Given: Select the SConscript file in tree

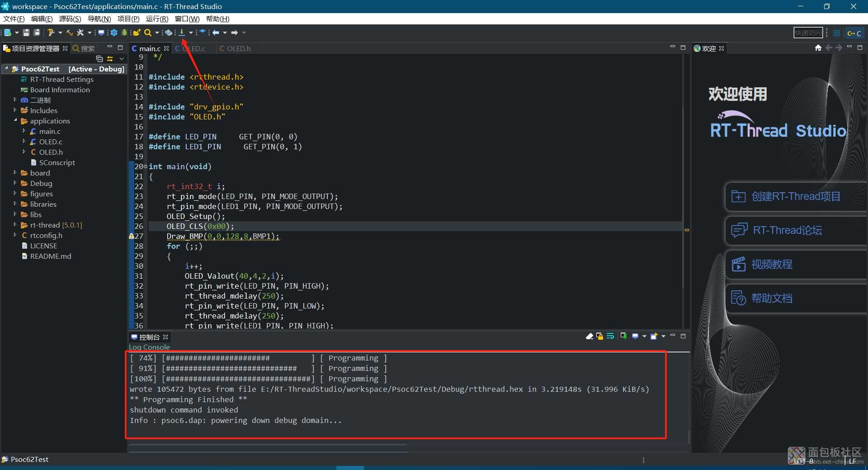Looking at the screenshot, I should coord(57,162).
